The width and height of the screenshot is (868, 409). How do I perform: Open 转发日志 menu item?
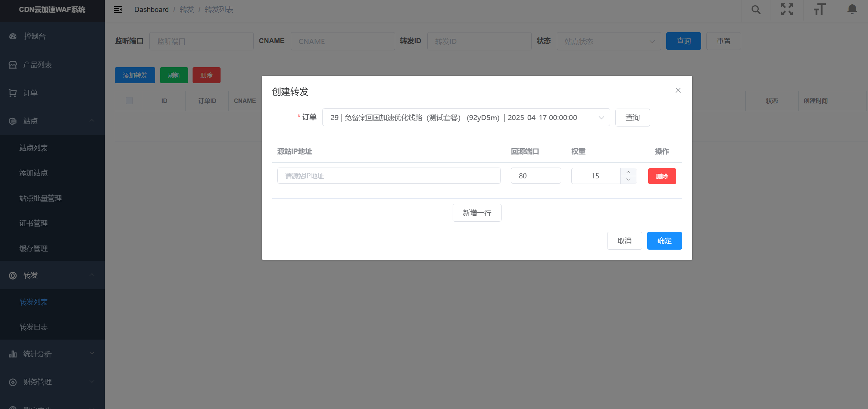point(34,327)
